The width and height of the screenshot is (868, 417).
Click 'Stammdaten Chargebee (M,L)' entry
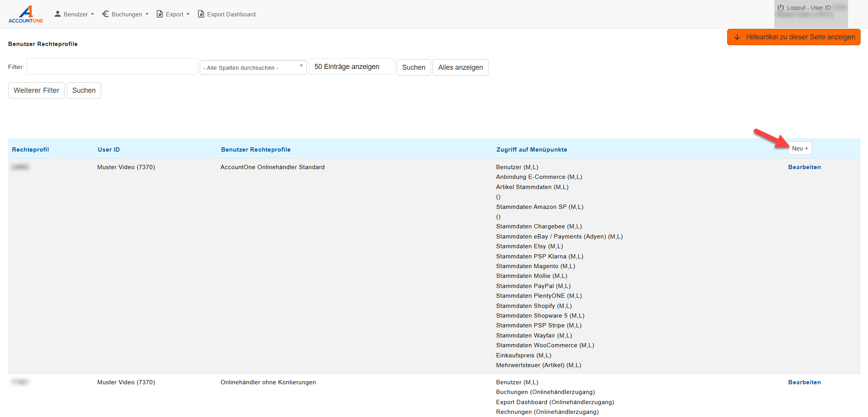coord(539,226)
